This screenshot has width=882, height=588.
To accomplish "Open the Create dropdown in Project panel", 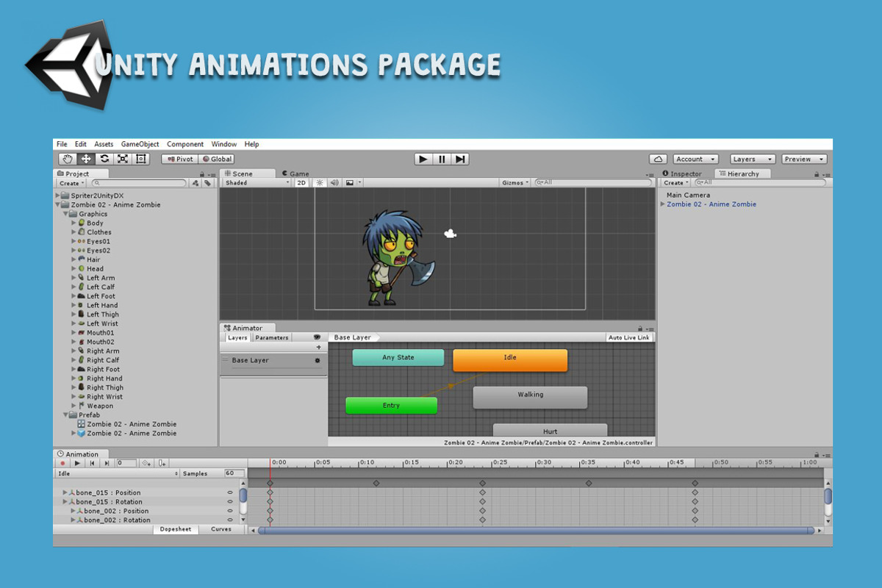I will coord(72,183).
